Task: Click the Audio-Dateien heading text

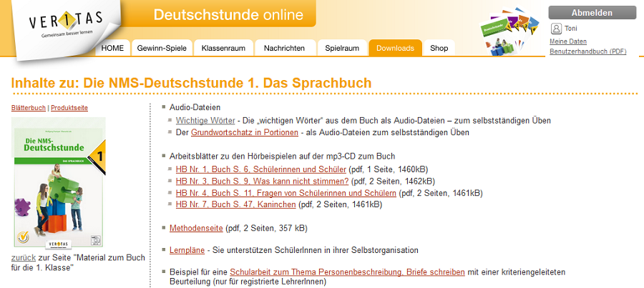Action: coord(195,107)
